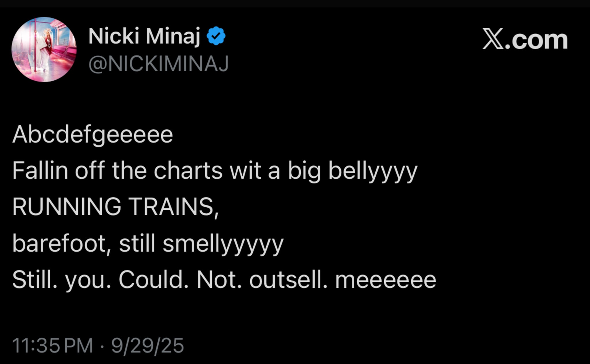Screen dimensions: 590x364
Task: Click the display name Nicki Minaj
Action: pyautogui.click(x=144, y=36)
